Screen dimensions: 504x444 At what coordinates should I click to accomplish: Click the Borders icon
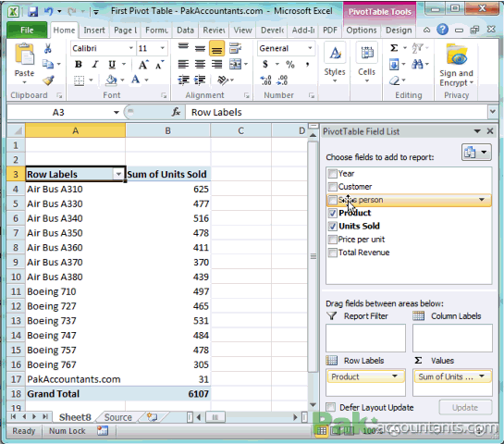pos(80,80)
